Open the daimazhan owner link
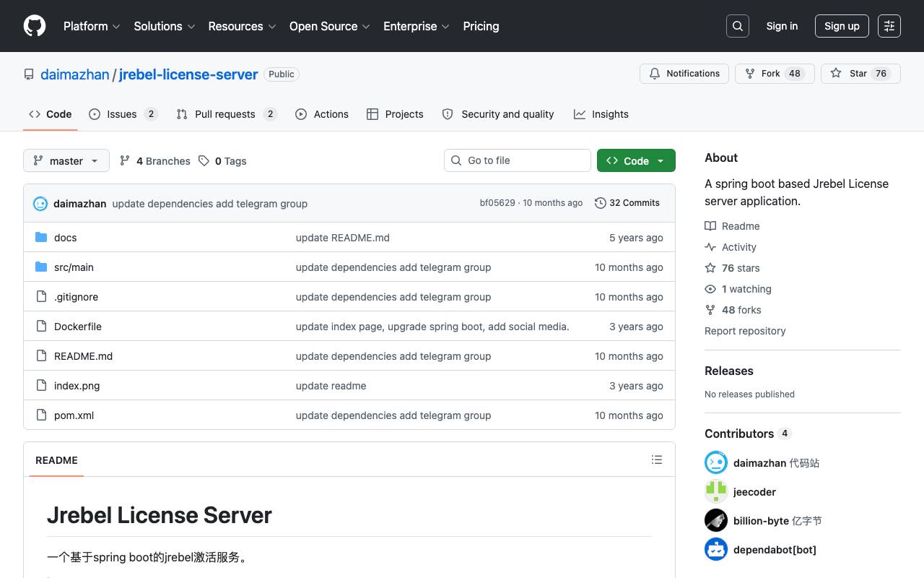The width and height of the screenshot is (924, 578). pyautogui.click(x=75, y=74)
